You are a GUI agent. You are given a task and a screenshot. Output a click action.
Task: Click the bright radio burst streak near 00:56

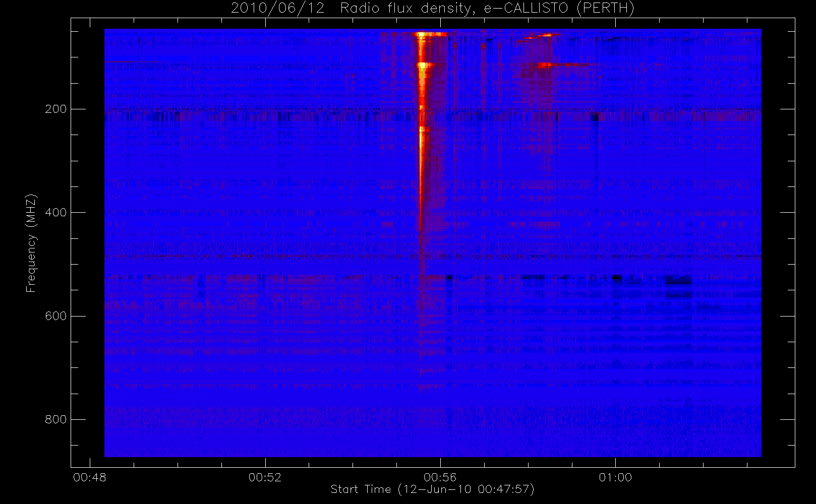pos(422,131)
